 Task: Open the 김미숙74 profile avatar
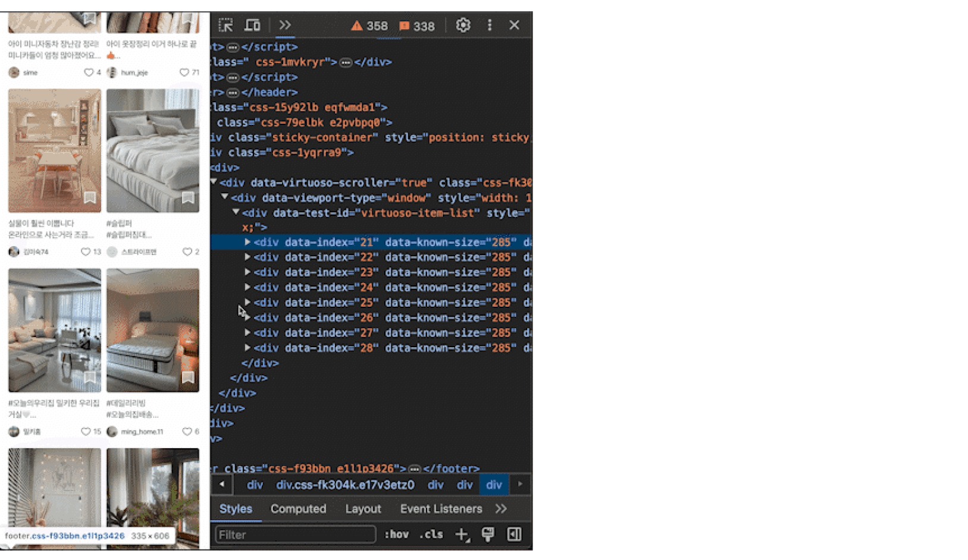tap(14, 252)
